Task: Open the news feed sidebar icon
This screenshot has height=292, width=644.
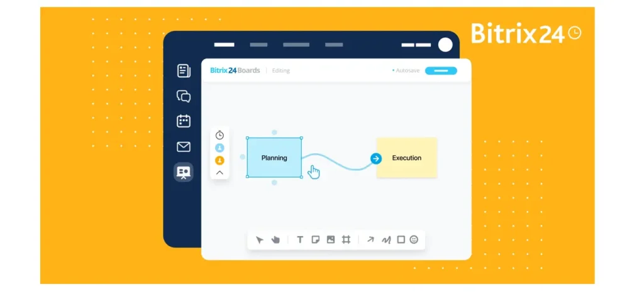Action: click(184, 70)
